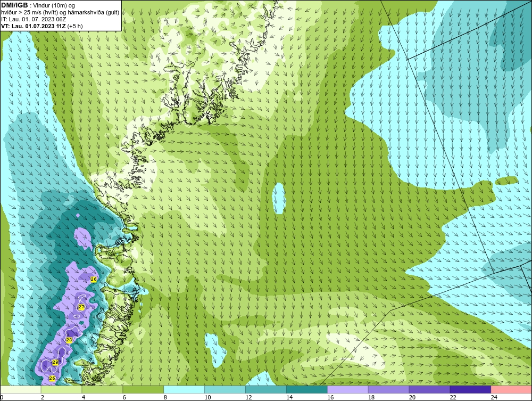Viewport: 532px width, 401px height.
Task: Choose the 12–14 m/s teal legend swatch
Action: pos(265,389)
